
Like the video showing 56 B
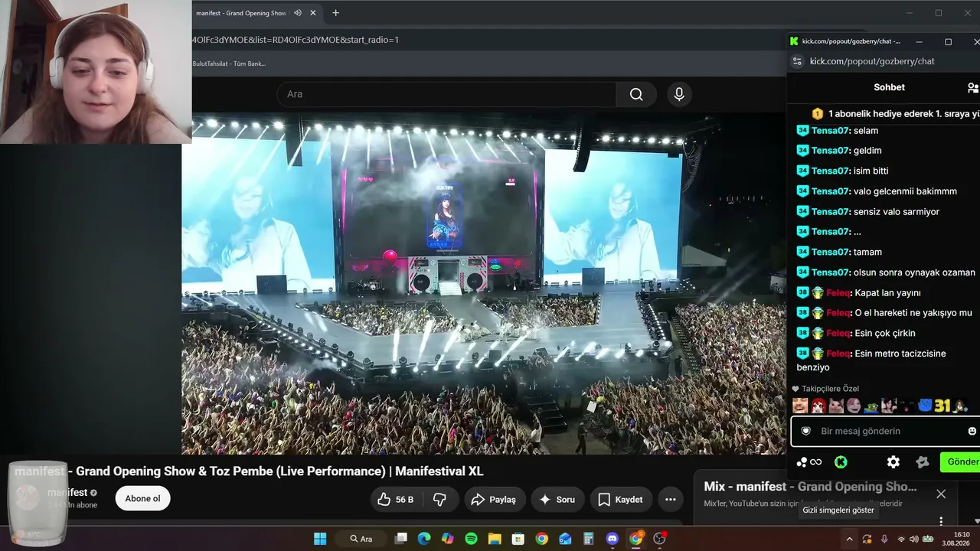(396, 500)
